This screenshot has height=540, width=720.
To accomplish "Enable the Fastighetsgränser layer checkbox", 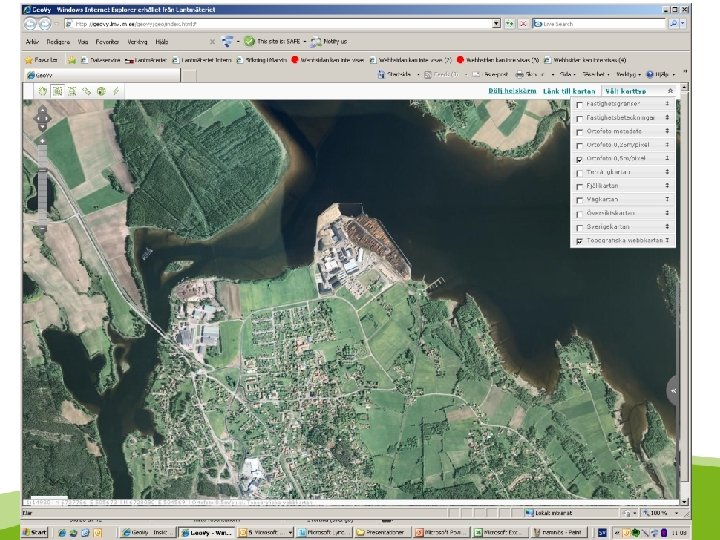I will (x=578, y=104).
